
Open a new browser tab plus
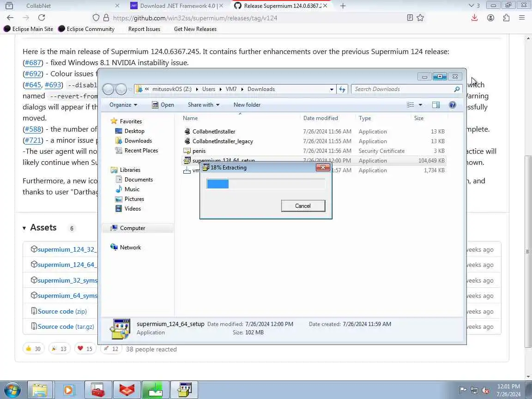coord(343,6)
